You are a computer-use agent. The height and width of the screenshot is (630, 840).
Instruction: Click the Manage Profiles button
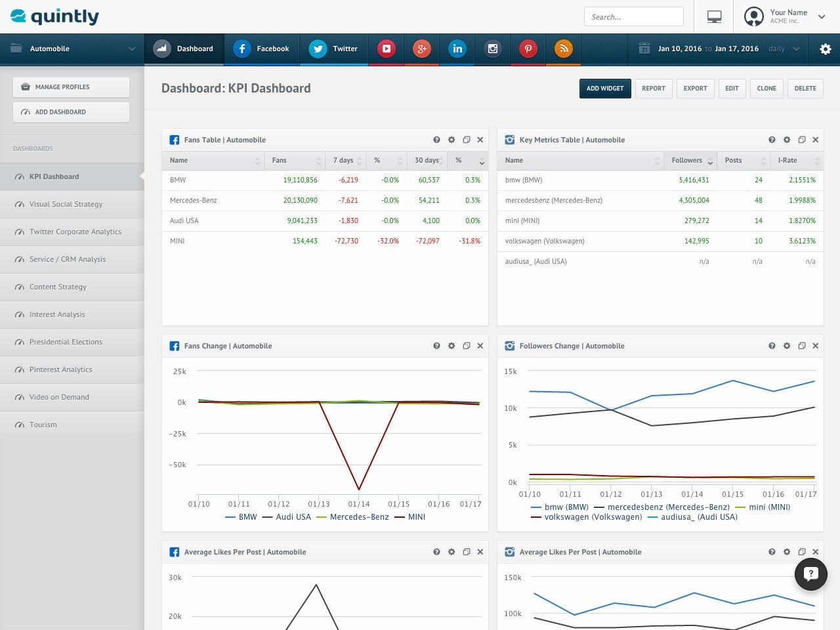(x=71, y=87)
